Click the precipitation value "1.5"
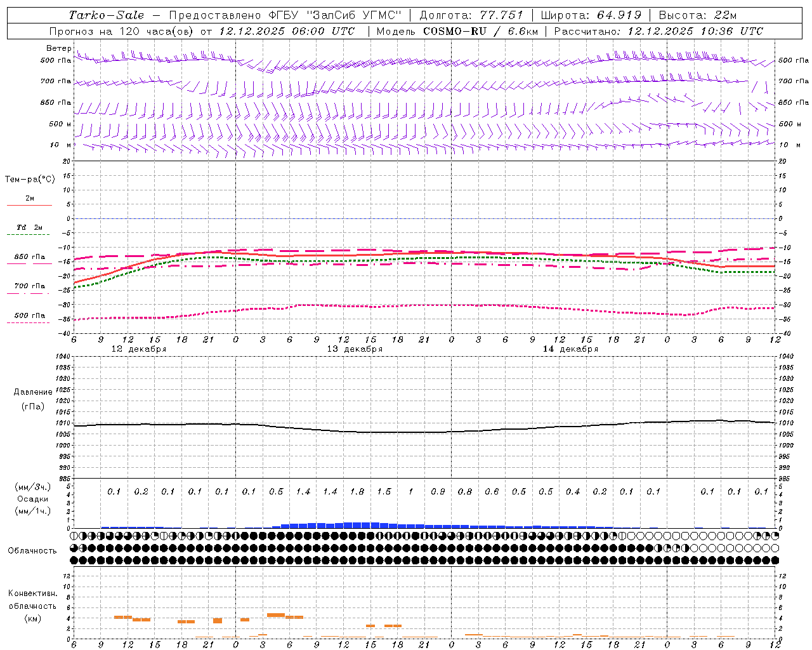This screenshot has height=650, width=812. coord(384,492)
